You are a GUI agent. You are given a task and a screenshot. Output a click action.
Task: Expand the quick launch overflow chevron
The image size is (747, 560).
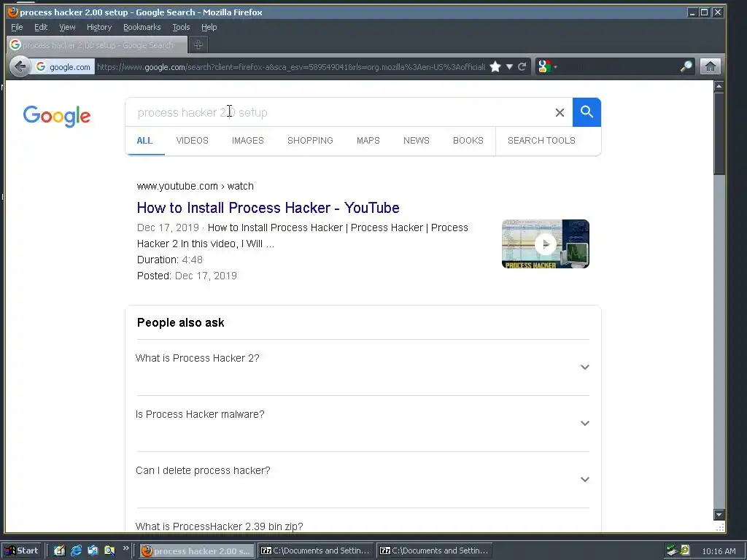point(125,548)
